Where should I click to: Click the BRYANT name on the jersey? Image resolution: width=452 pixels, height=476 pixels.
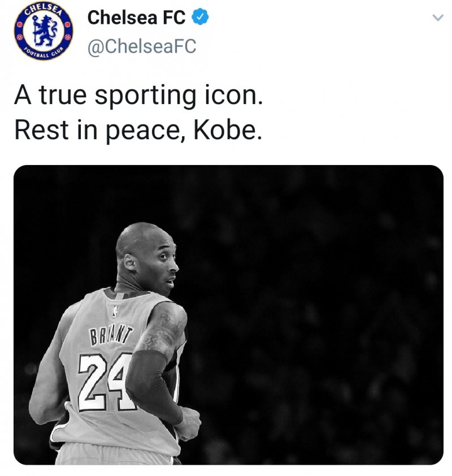coord(110,335)
